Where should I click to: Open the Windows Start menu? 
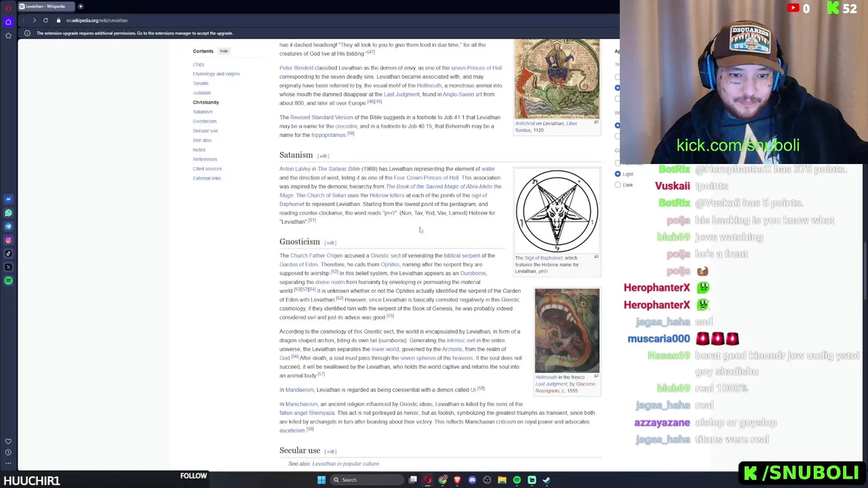click(x=321, y=480)
